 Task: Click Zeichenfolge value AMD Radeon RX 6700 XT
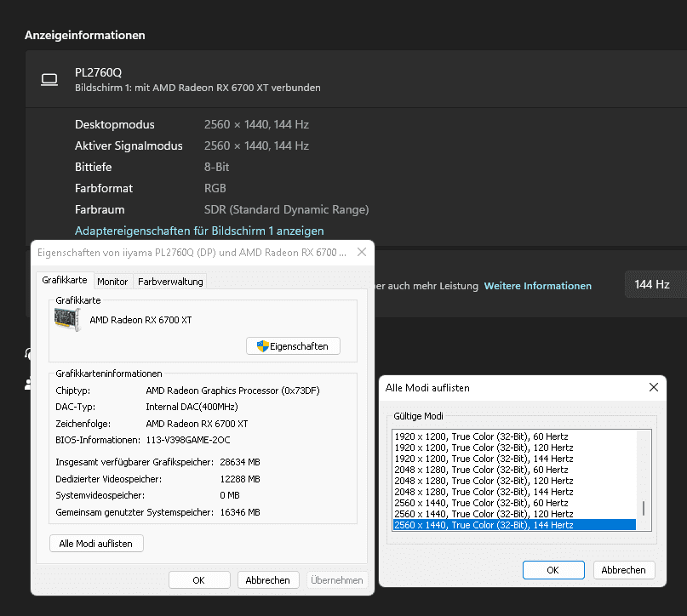pos(197,424)
